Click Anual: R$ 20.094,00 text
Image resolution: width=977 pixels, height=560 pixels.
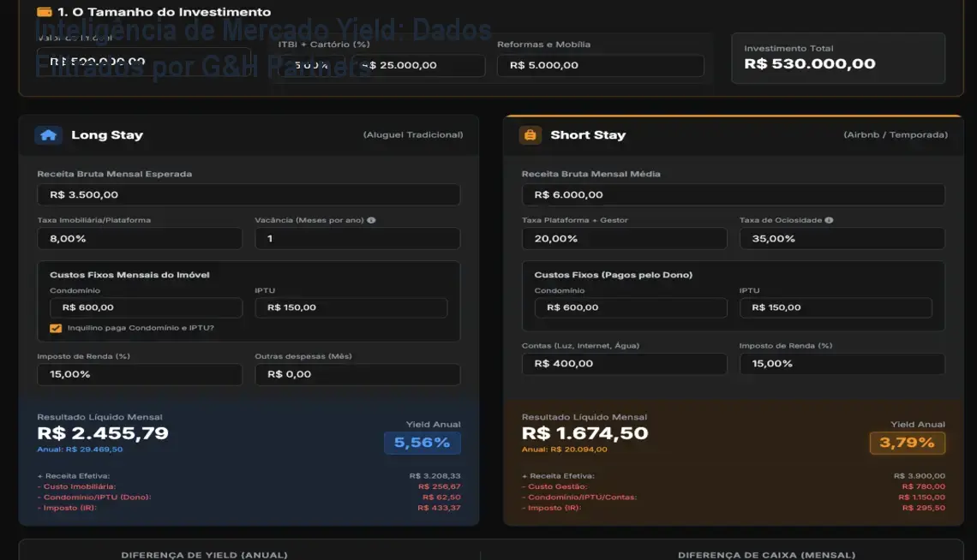pos(565,450)
